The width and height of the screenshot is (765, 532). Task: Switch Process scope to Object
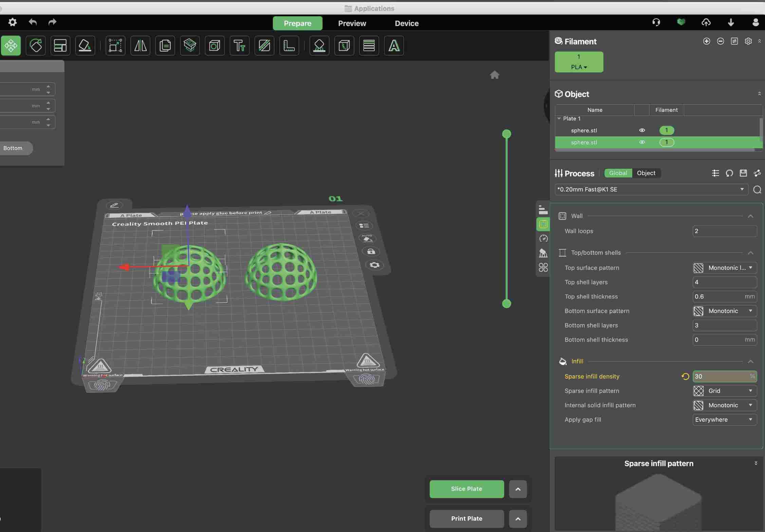[646, 173]
